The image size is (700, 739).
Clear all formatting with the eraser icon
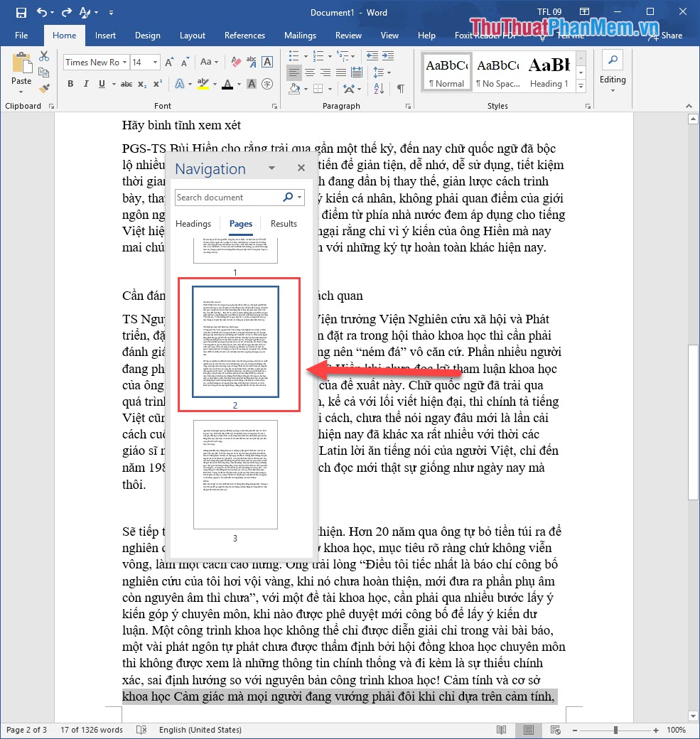236,62
